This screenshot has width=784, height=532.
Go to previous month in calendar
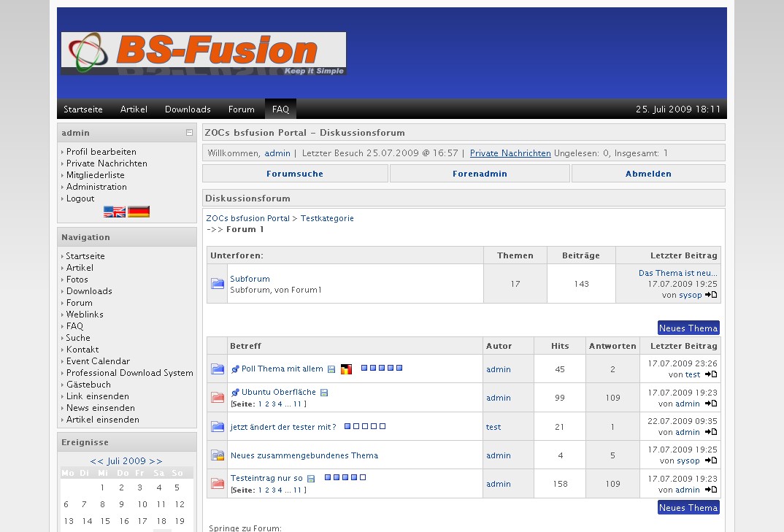pos(96,461)
